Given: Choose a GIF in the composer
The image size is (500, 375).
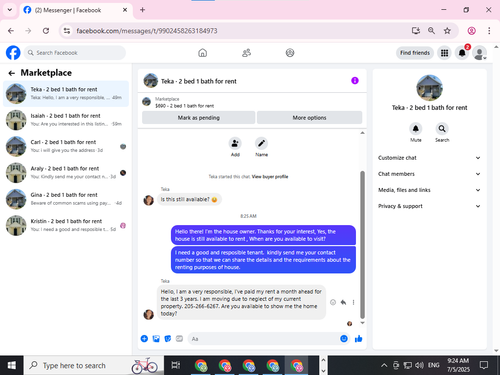Looking at the screenshot, I should click(x=179, y=339).
